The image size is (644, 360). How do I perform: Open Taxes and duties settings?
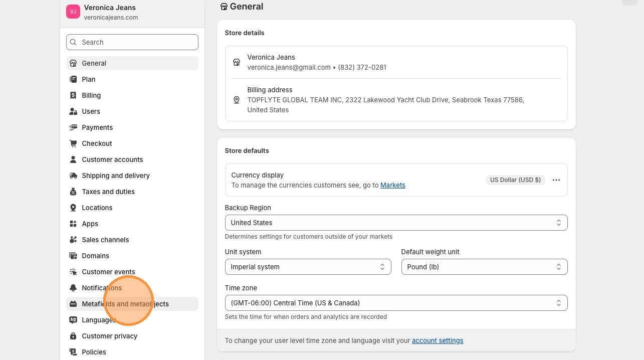(108, 192)
